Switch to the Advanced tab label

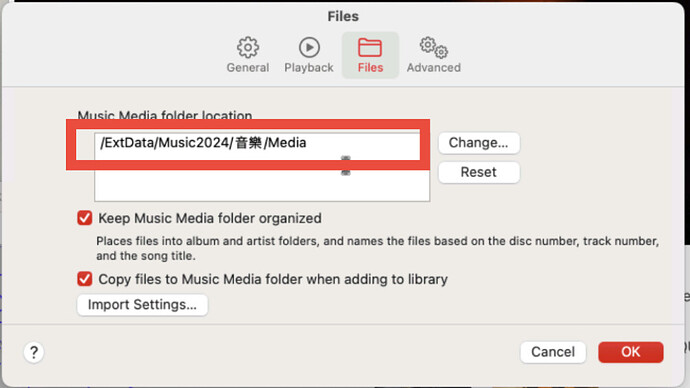(x=433, y=68)
